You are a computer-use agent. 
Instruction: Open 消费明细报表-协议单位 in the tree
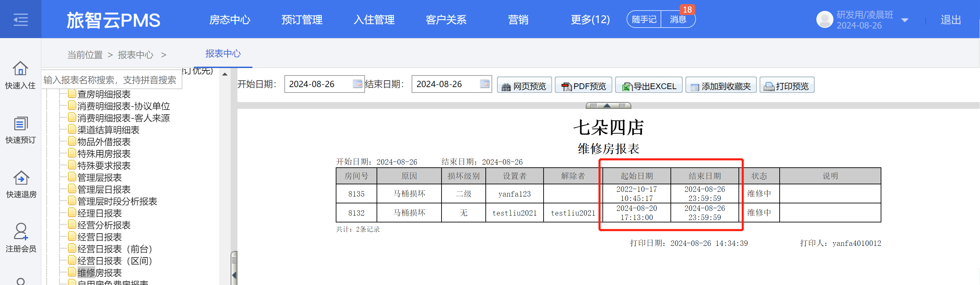point(123,106)
